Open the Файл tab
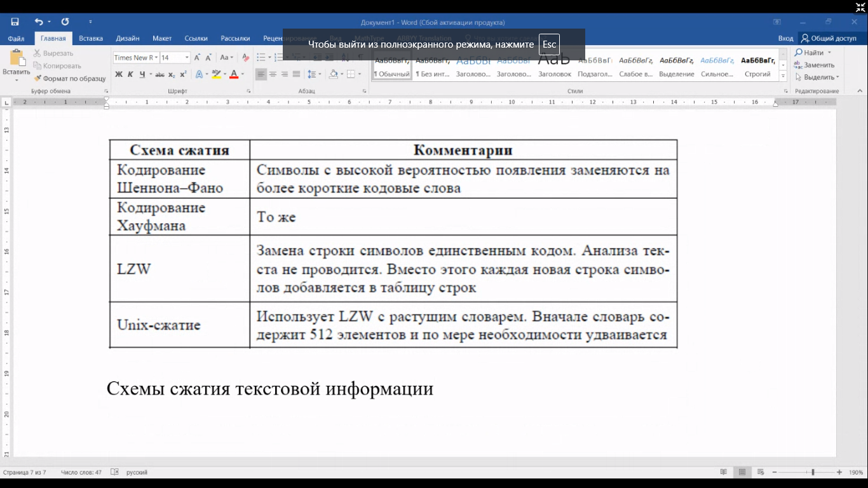Screen dimensions: 868x488 tap(16, 39)
